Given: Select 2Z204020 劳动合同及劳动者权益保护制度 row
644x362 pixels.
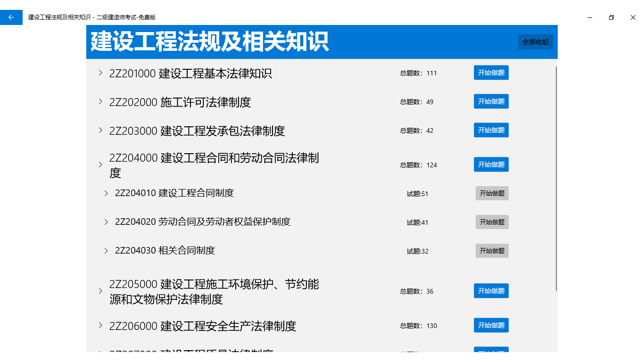Looking at the screenshot, I should pos(203,222).
